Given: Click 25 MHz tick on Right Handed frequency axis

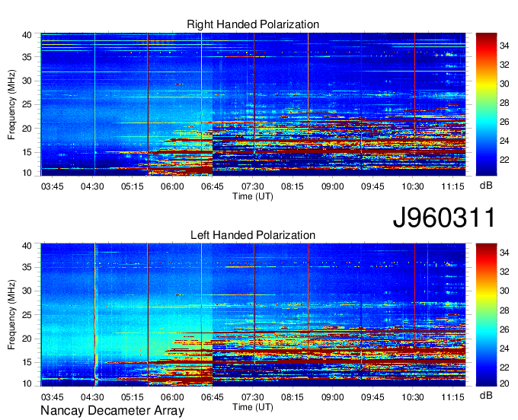Looking at the screenshot, I should click(x=27, y=104).
